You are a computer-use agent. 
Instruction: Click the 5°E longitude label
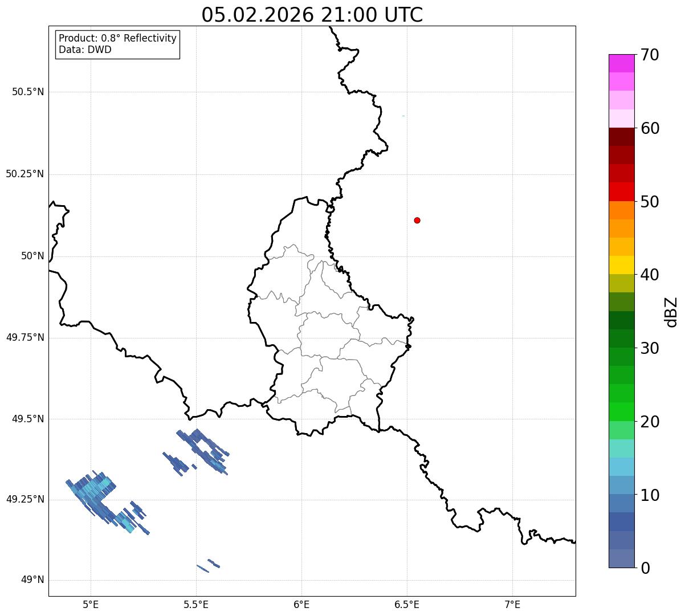tap(91, 604)
